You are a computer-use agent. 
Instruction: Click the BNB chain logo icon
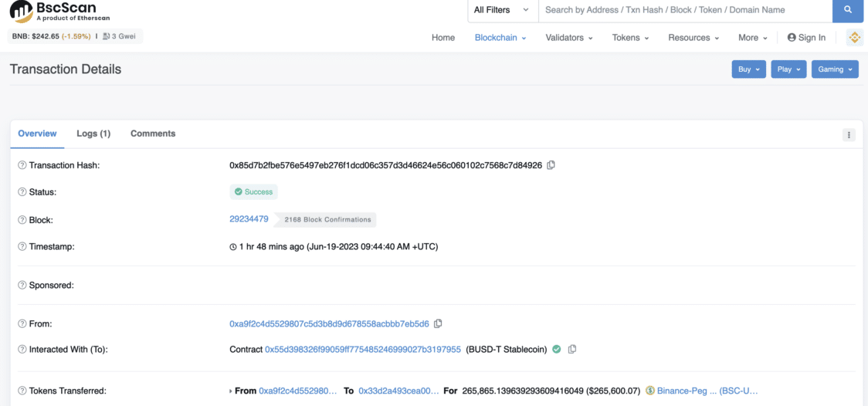[854, 38]
